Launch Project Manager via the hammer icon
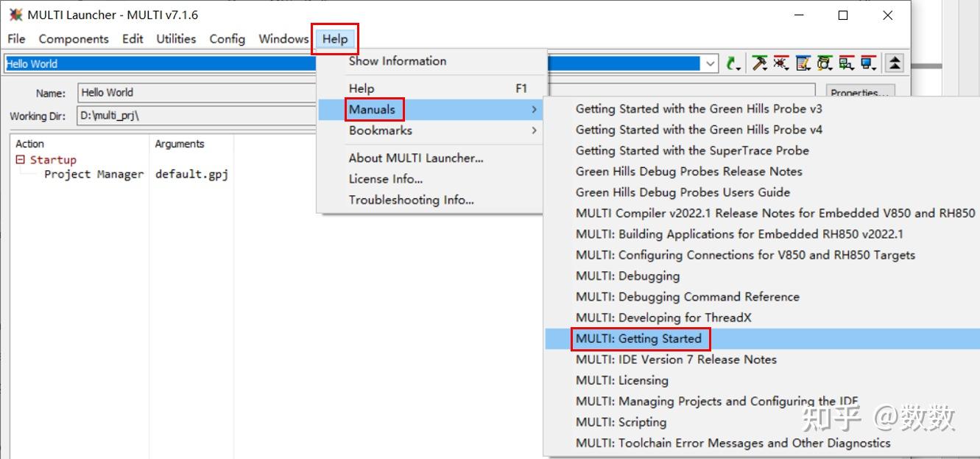Screen dimensions: 980x459 click(x=759, y=63)
